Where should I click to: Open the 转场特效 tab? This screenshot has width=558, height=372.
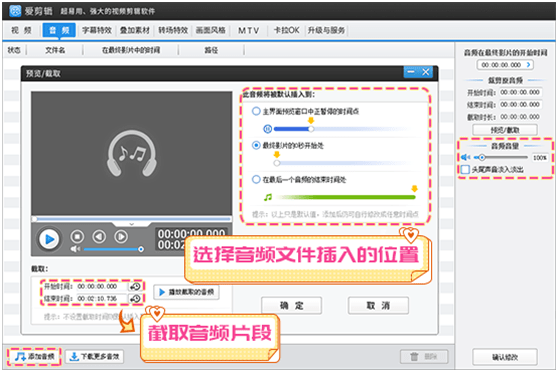point(173,30)
